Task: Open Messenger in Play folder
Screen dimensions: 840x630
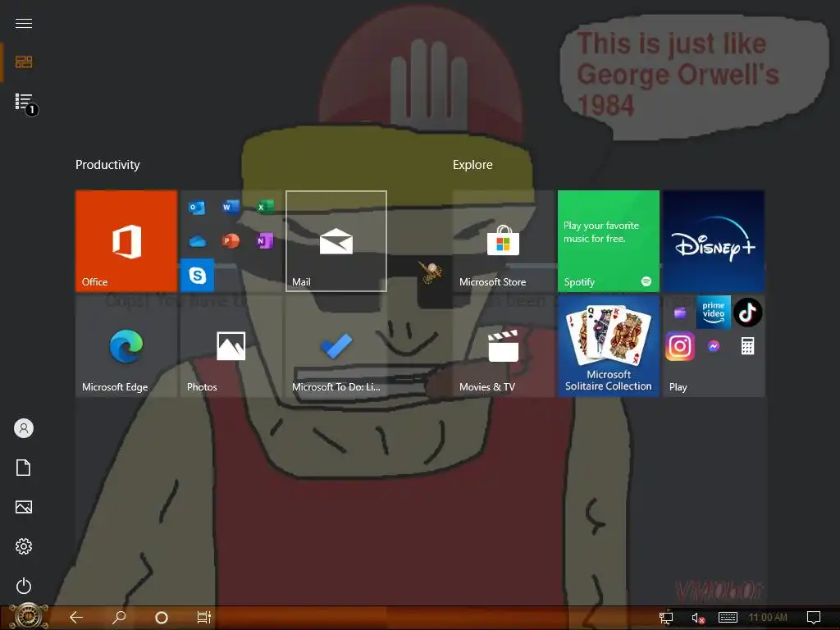Action: [713, 346]
